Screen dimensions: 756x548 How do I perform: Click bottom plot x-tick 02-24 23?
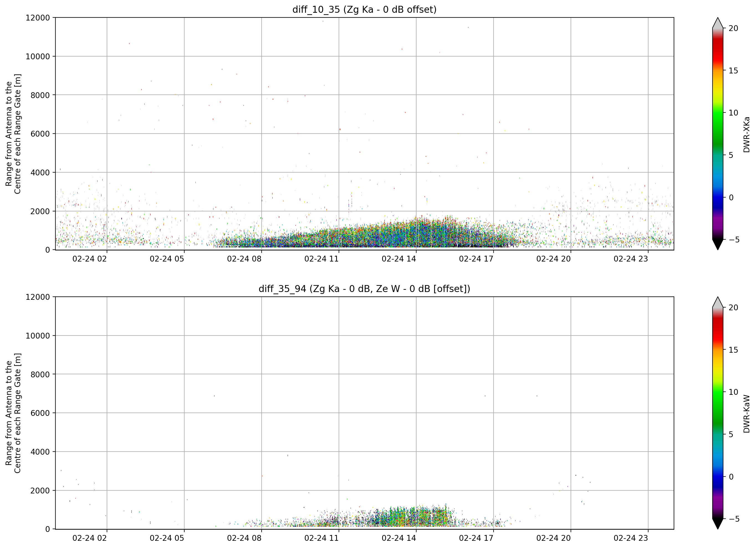[631, 538]
